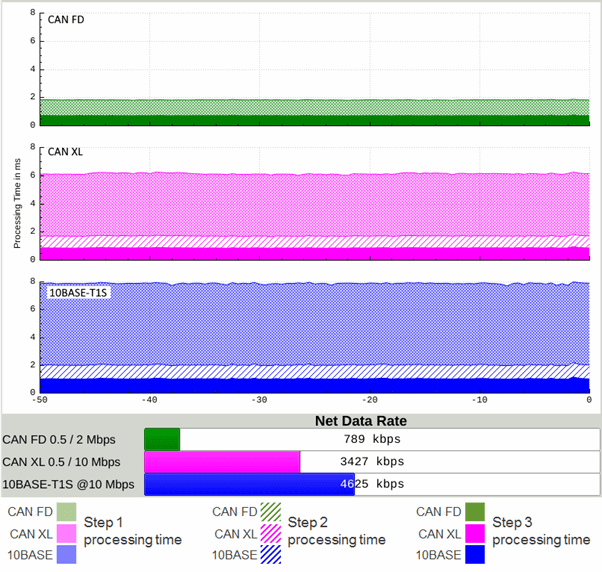Click the green CAN FD data rate bar
Image resolution: width=602 pixels, height=572 pixels.
click(x=162, y=439)
